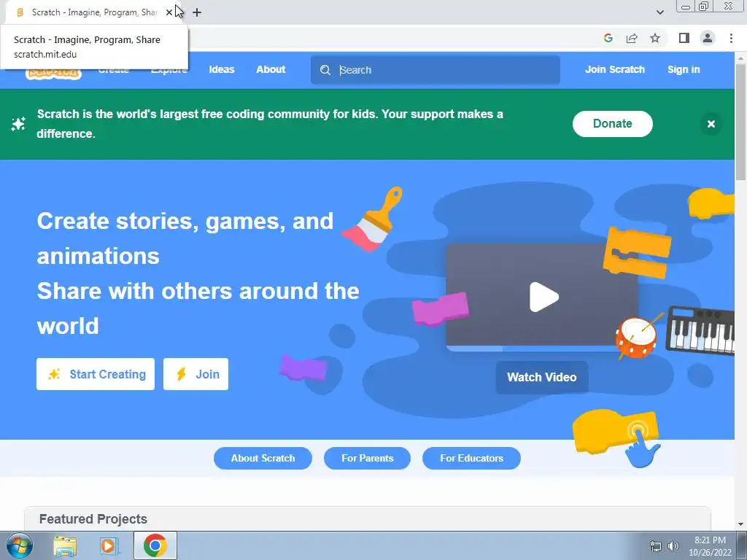Toggle the browser side panel
The height and width of the screenshot is (560, 747).
point(684,38)
